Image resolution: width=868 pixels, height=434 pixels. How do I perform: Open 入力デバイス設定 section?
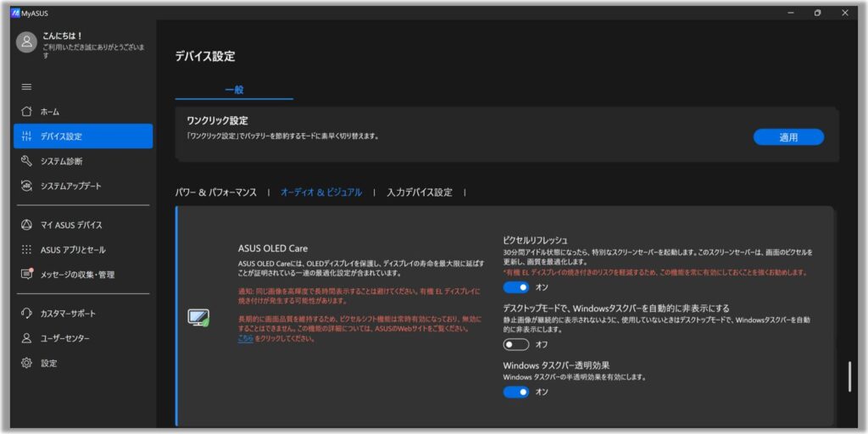coord(420,192)
